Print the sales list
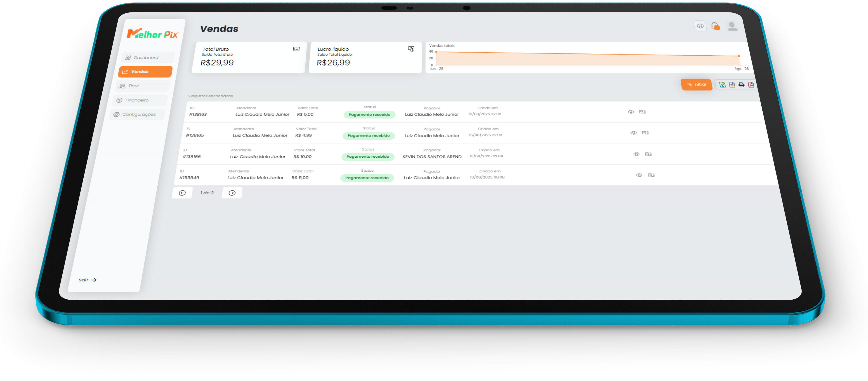 tap(741, 85)
